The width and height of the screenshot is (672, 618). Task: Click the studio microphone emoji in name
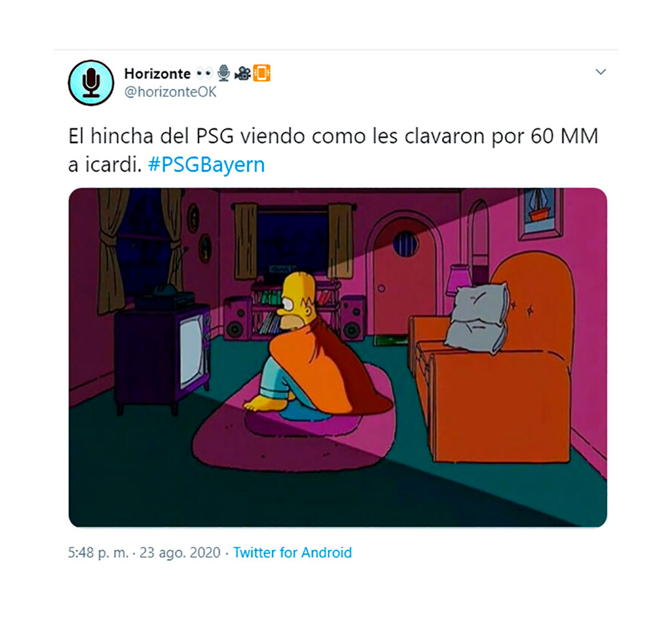[223, 73]
